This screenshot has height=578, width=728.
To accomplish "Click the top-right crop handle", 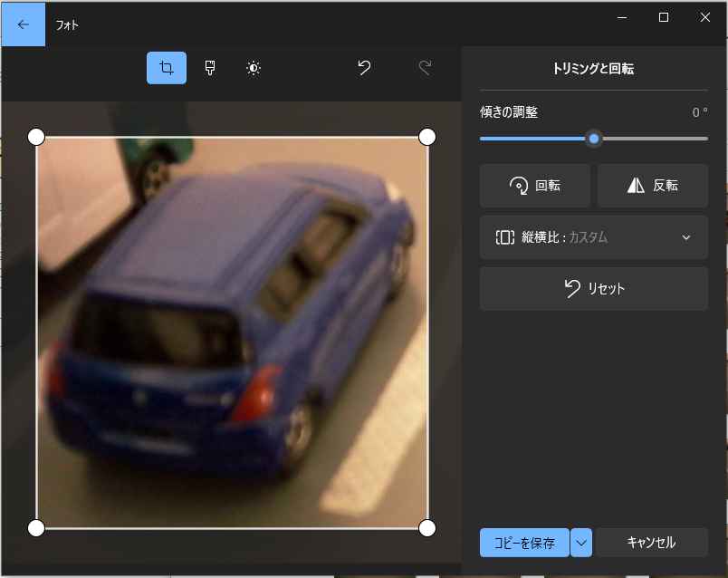I will point(427,137).
